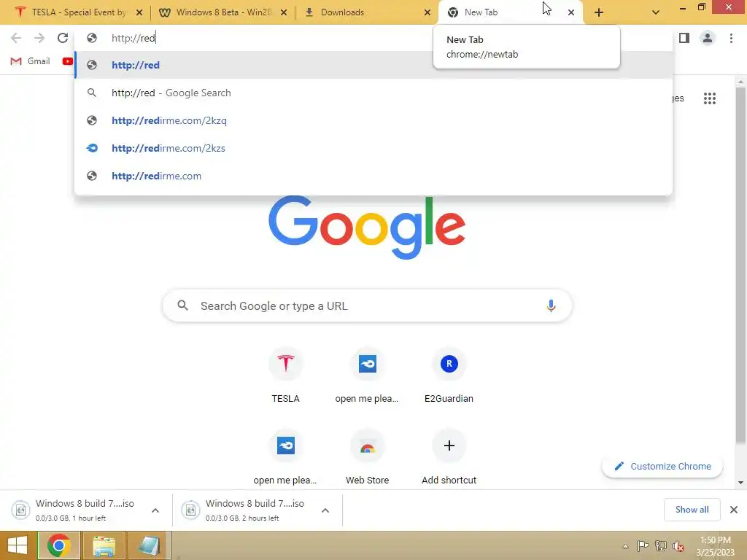Screen dimensions: 747x560
Task: Reload the current page
Action: point(63,38)
